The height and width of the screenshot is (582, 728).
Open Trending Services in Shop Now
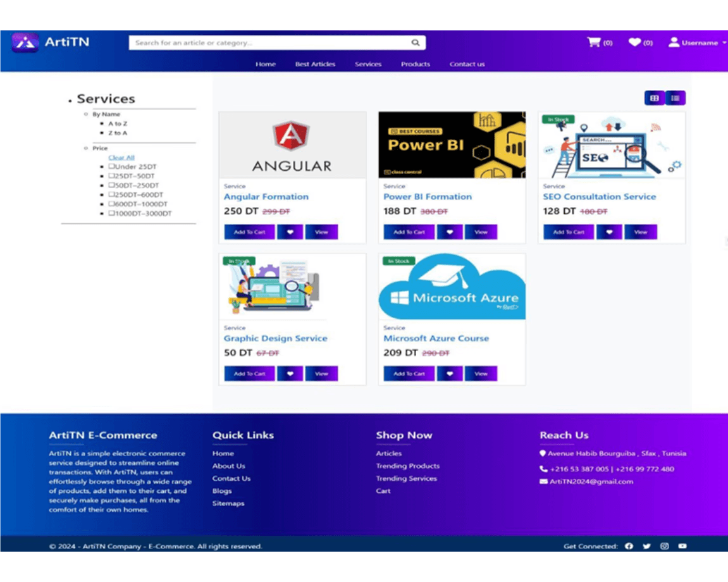tap(406, 478)
